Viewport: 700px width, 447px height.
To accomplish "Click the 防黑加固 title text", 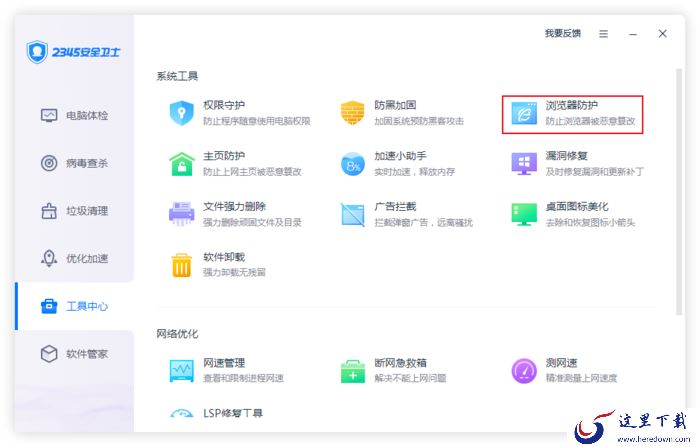I will click(x=395, y=105).
